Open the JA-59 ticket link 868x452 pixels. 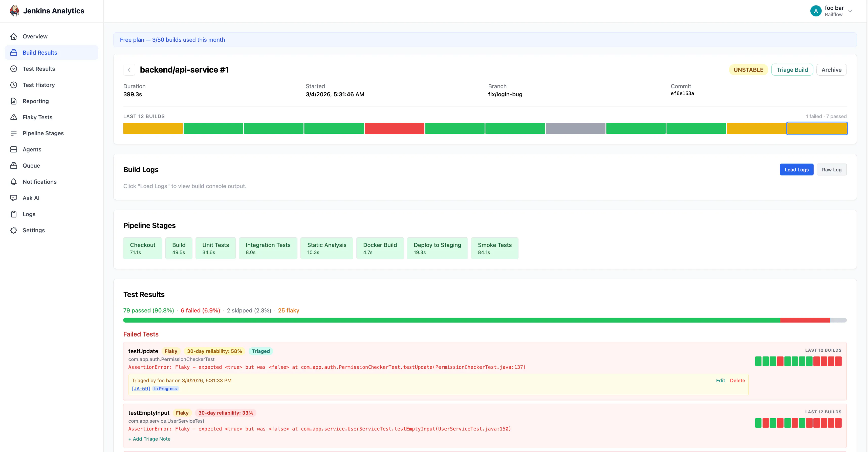[141, 388]
